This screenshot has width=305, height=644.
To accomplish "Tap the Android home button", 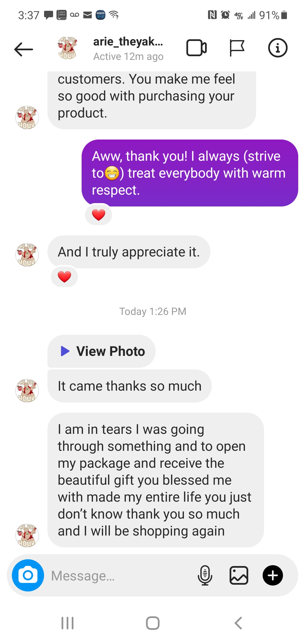I will tap(153, 623).
